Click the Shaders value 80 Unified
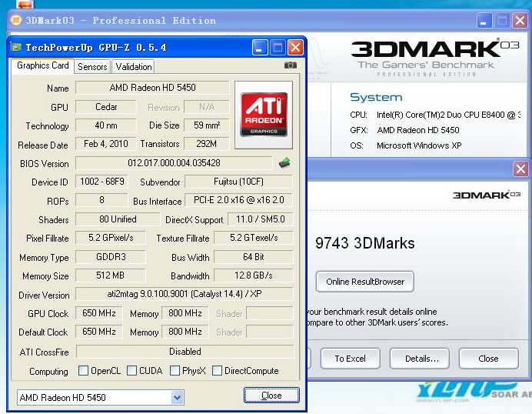 pyautogui.click(x=118, y=219)
